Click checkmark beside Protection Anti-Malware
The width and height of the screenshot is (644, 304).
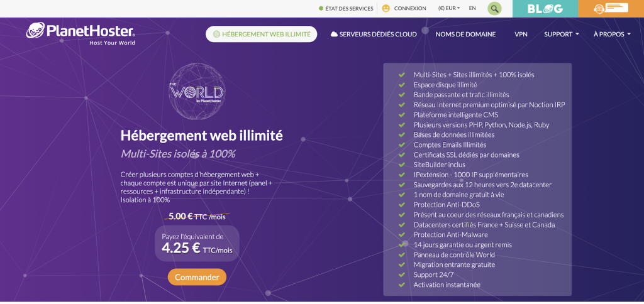pyautogui.click(x=402, y=235)
